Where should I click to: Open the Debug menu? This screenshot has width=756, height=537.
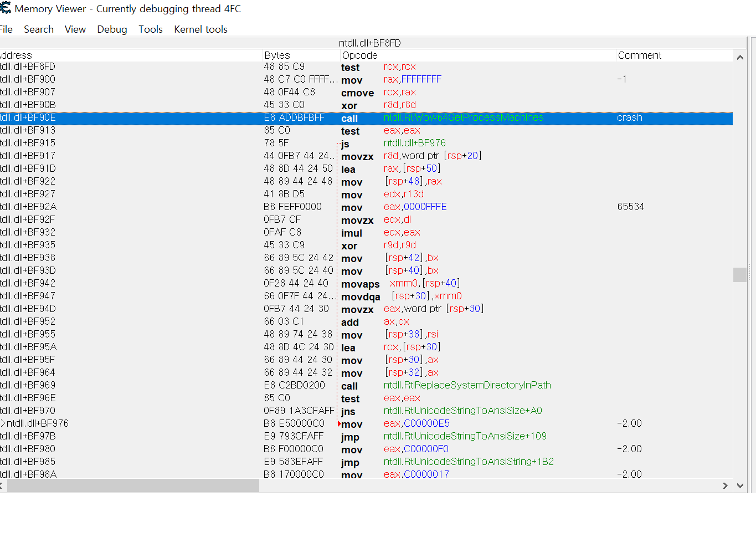(x=111, y=29)
